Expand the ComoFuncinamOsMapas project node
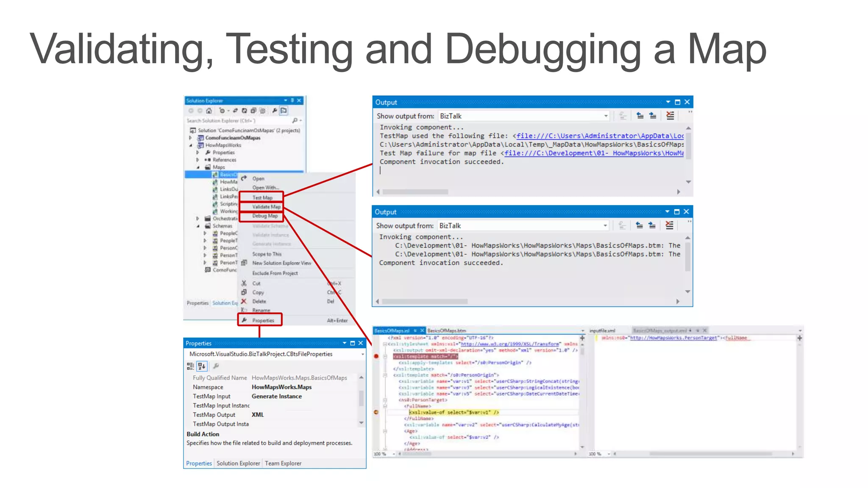The width and height of the screenshot is (868, 488). coord(190,138)
